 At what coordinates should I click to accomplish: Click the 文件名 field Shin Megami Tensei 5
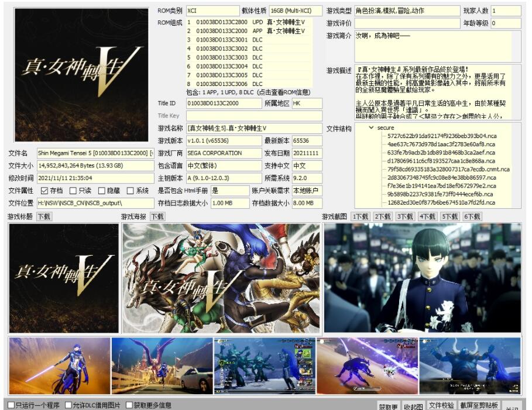click(95, 153)
